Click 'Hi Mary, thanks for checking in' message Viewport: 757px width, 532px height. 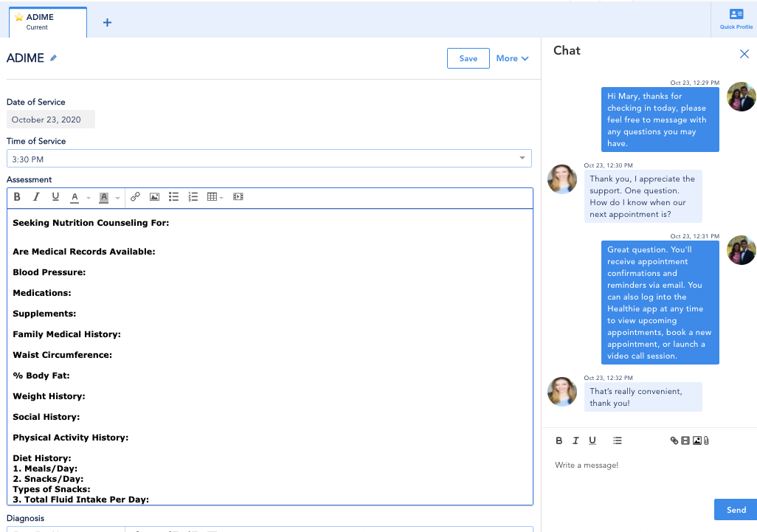click(x=660, y=120)
